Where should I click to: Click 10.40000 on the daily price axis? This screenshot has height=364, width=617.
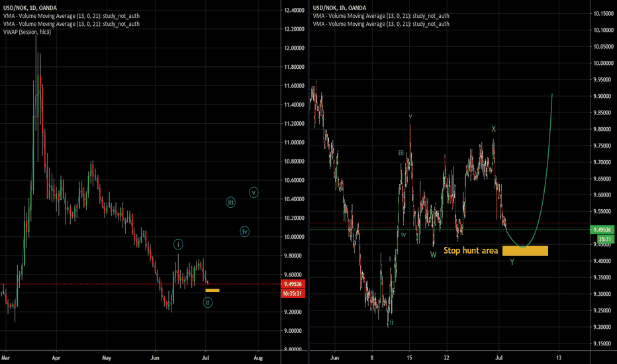[295, 199]
